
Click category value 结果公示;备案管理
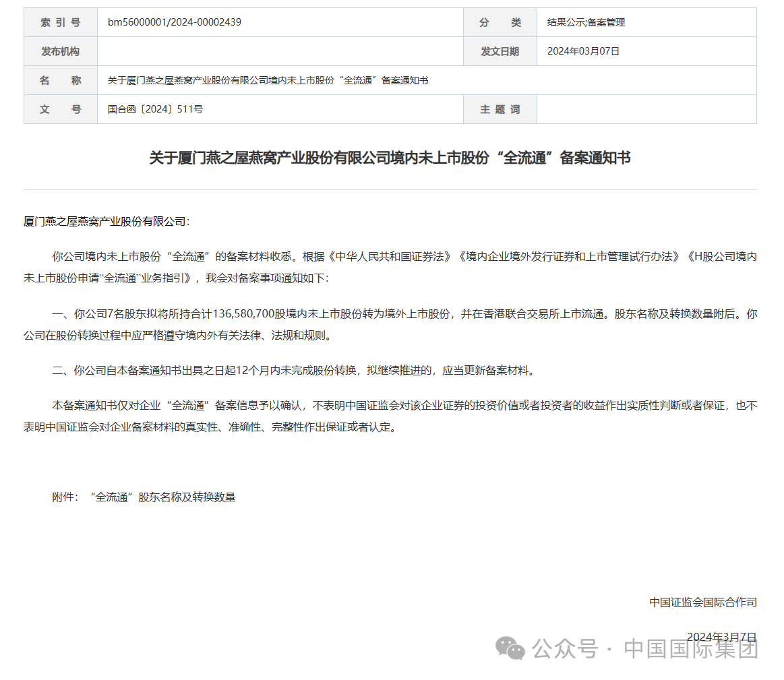pyautogui.click(x=586, y=22)
